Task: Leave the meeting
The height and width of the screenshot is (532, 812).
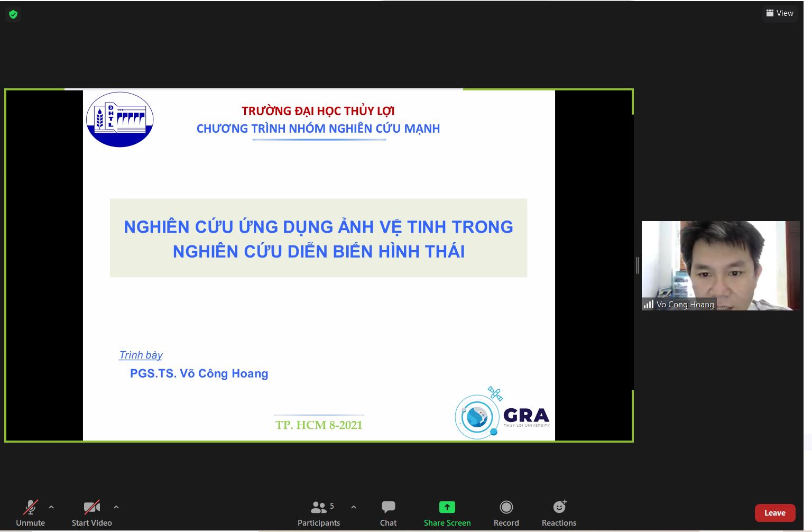Action: [x=774, y=513]
